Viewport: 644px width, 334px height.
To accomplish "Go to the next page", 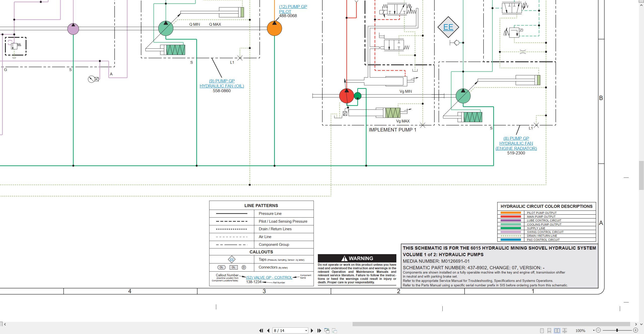I will (x=312, y=330).
